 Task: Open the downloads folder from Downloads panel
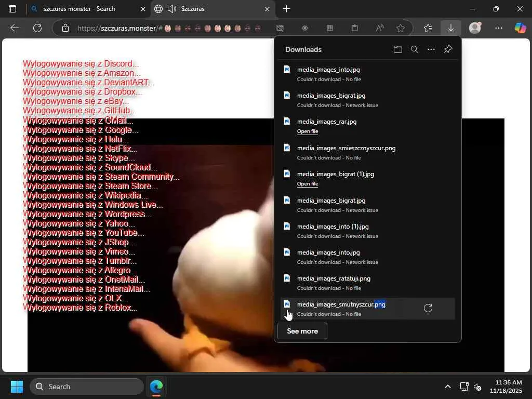397,49
